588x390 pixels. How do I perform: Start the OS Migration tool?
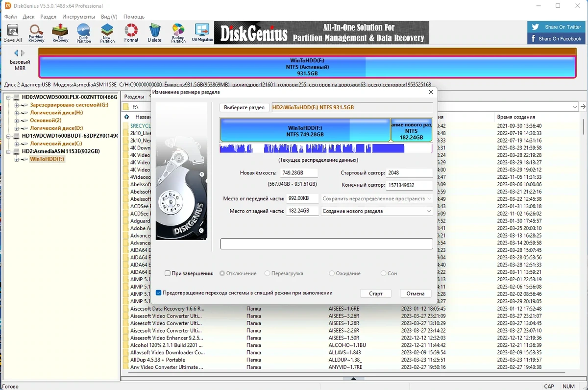pos(202,33)
